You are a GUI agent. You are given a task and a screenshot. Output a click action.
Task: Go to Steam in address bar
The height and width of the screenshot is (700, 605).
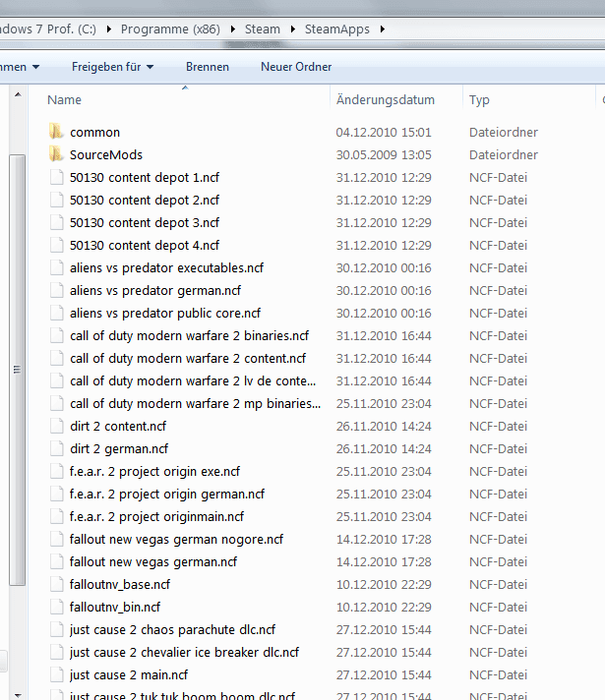pyautogui.click(x=263, y=29)
